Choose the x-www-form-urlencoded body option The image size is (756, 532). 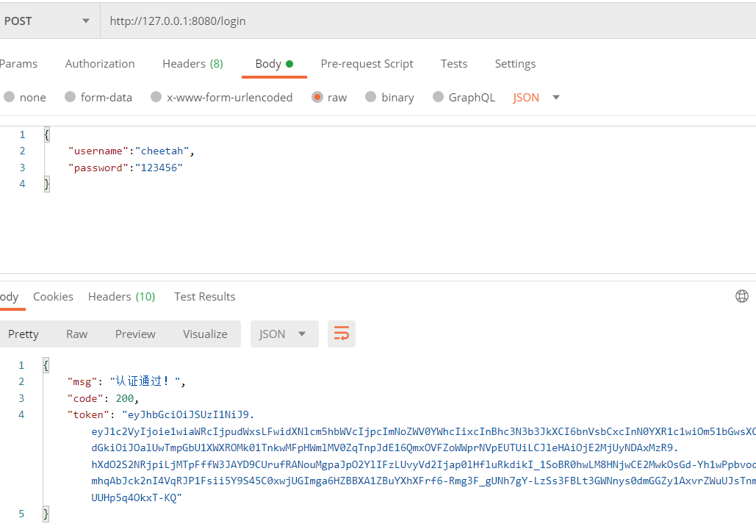[156, 97]
